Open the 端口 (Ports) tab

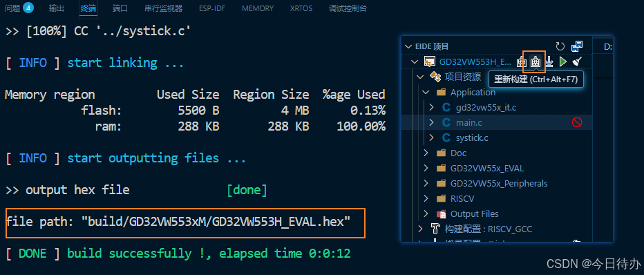[x=120, y=8]
